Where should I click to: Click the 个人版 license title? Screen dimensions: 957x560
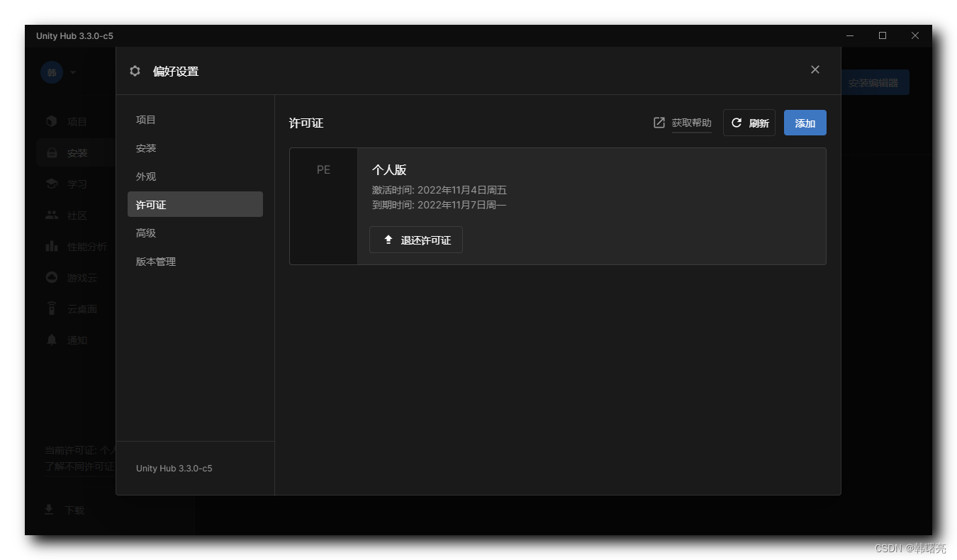389,170
